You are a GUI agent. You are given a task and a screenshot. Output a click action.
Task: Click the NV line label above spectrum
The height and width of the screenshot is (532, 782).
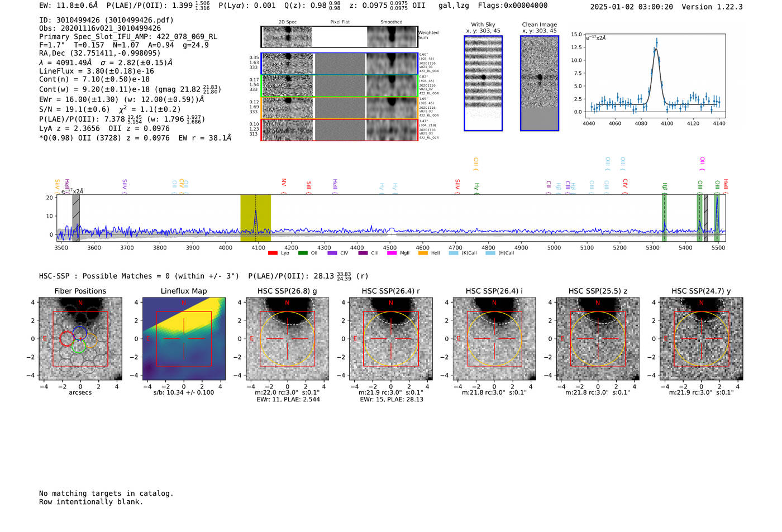tap(284, 184)
